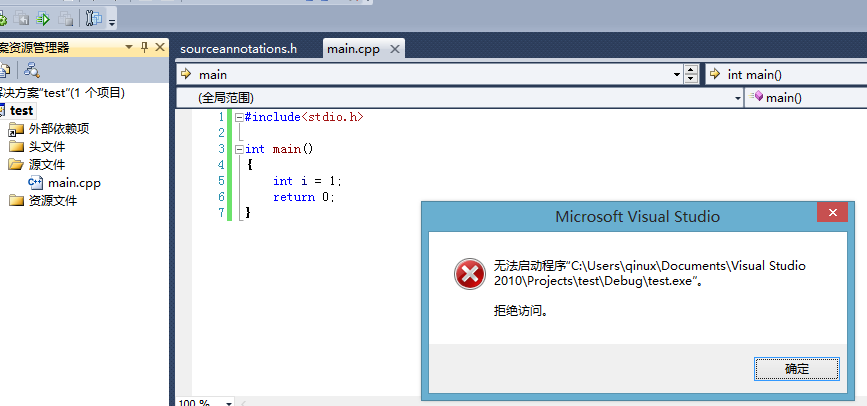
Task: Toggle the Solution Explorer auto-hide pin
Action: click(144, 47)
